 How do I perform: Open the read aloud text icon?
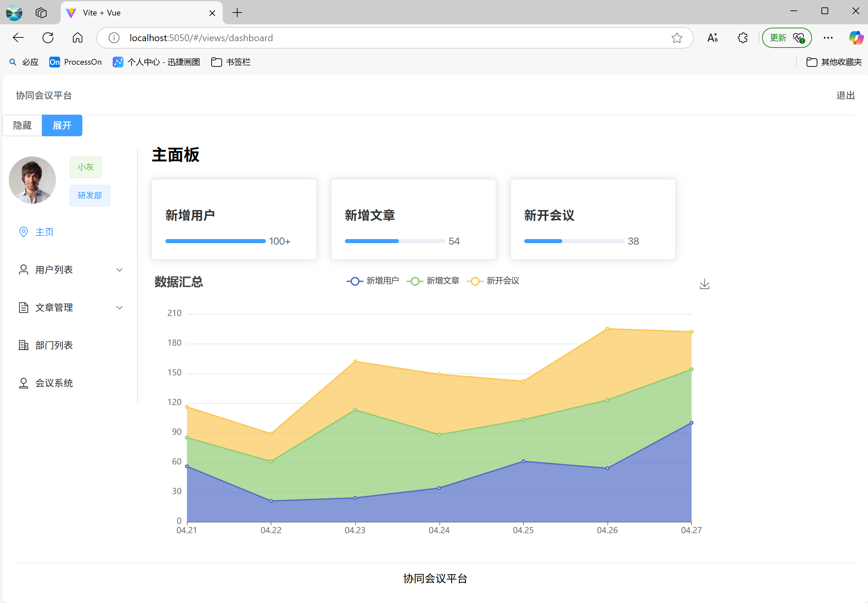[x=712, y=38]
